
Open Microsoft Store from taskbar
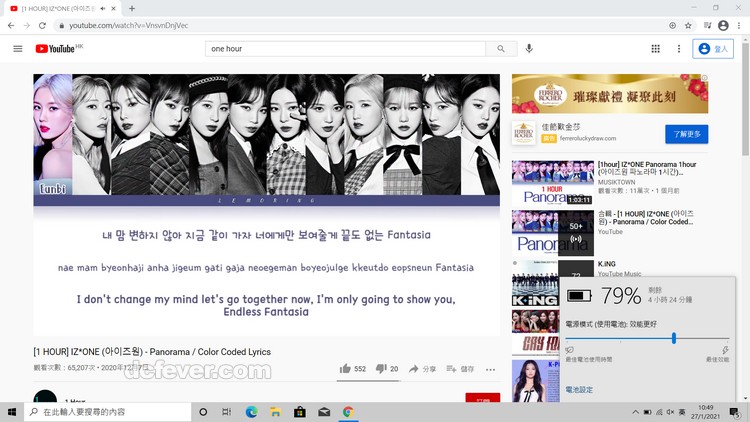coord(300,412)
